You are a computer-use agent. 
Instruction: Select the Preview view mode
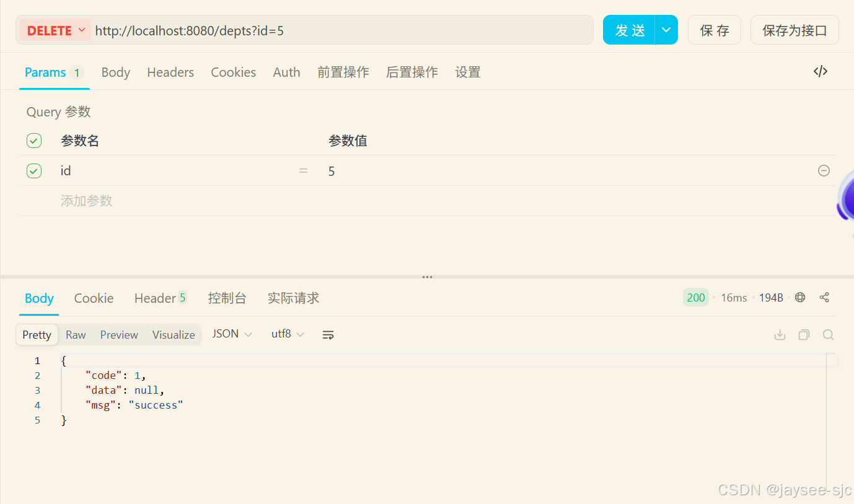click(119, 334)
